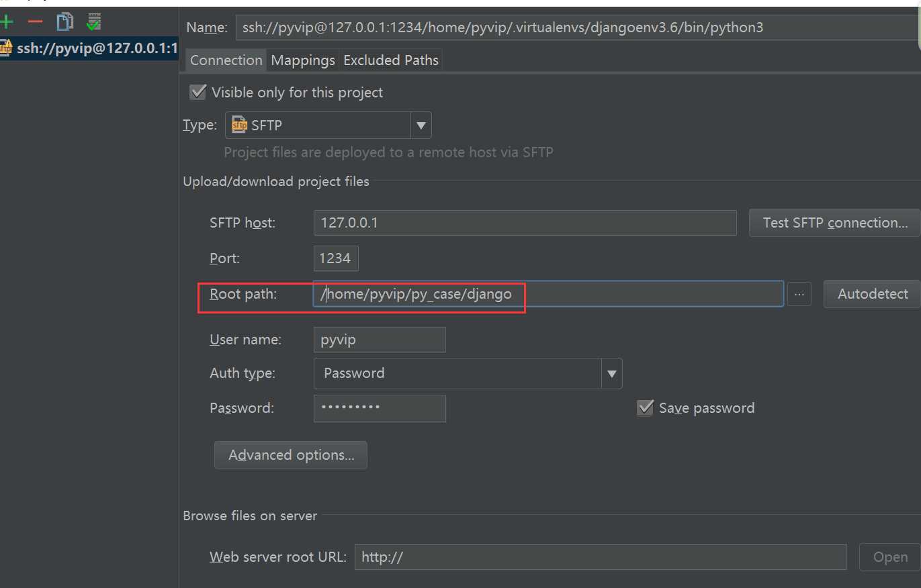Browse root path with the ellipsis button
The width and height of the screenshot is (921, 588).
[x=799, y=294]
